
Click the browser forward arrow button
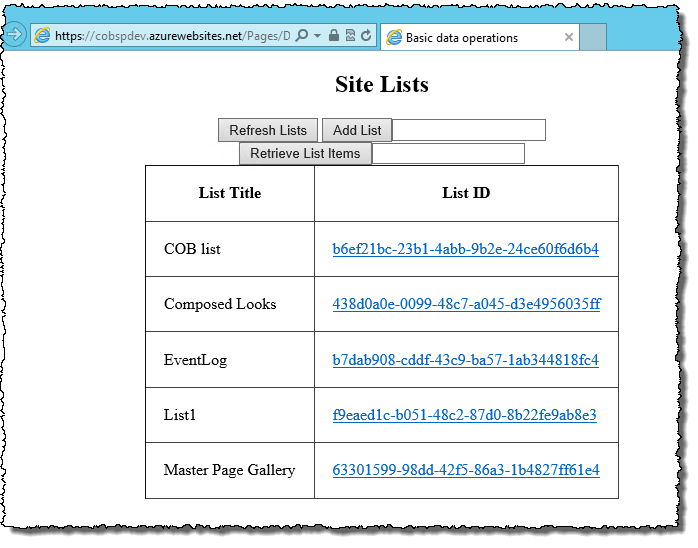point(13,34)
